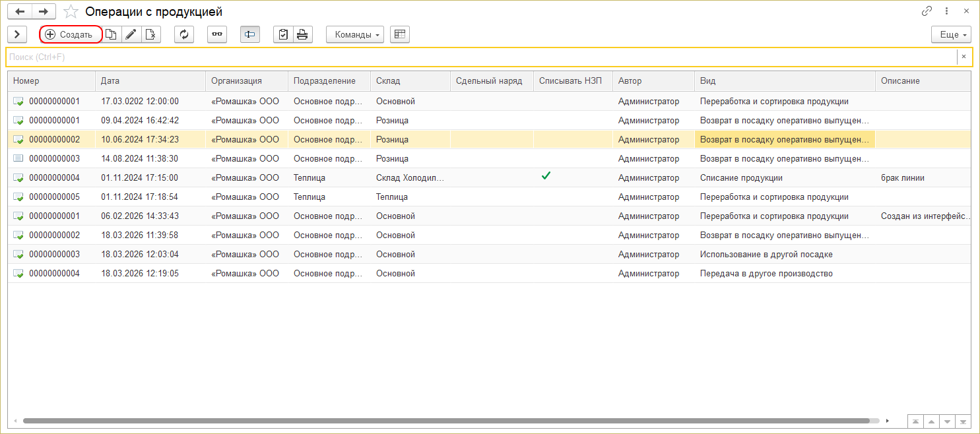Screen dimensions: 980x434
Task: Open the Команды dropdown
Action: 356,35
